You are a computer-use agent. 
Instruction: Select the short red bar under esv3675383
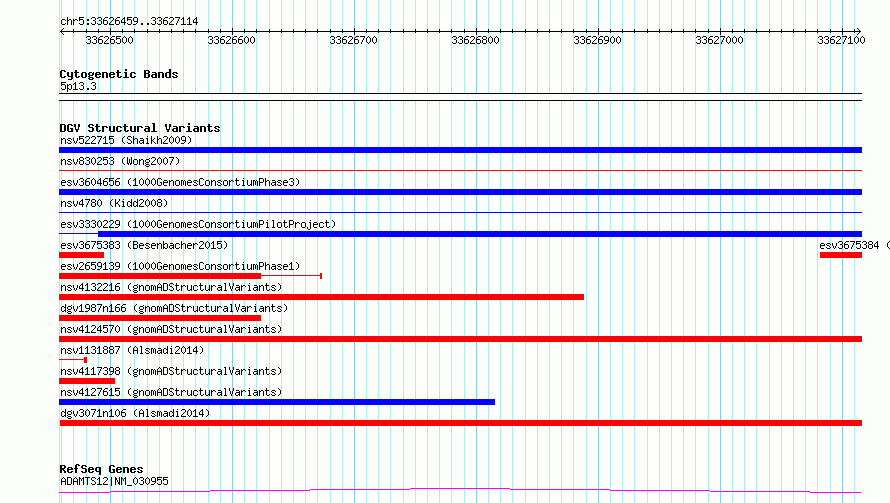[x=82, y=255]
